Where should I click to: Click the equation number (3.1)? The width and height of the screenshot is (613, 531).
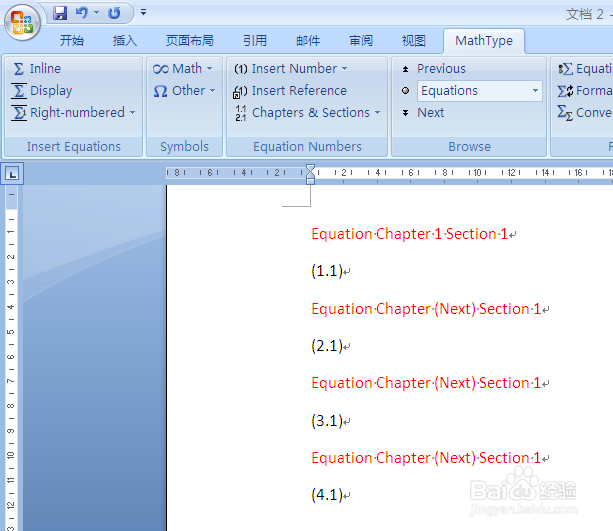coord(327,421)
